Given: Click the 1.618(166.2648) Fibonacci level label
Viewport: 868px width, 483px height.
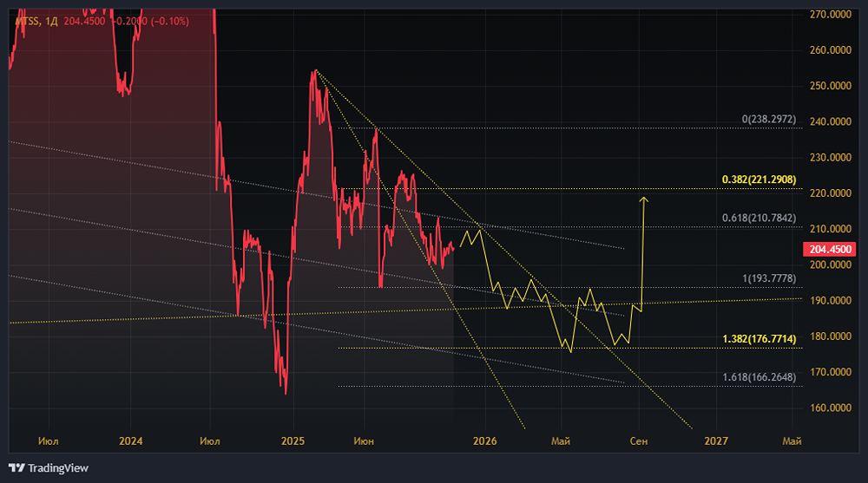Looking at the screenshot, I should [759, 376].
